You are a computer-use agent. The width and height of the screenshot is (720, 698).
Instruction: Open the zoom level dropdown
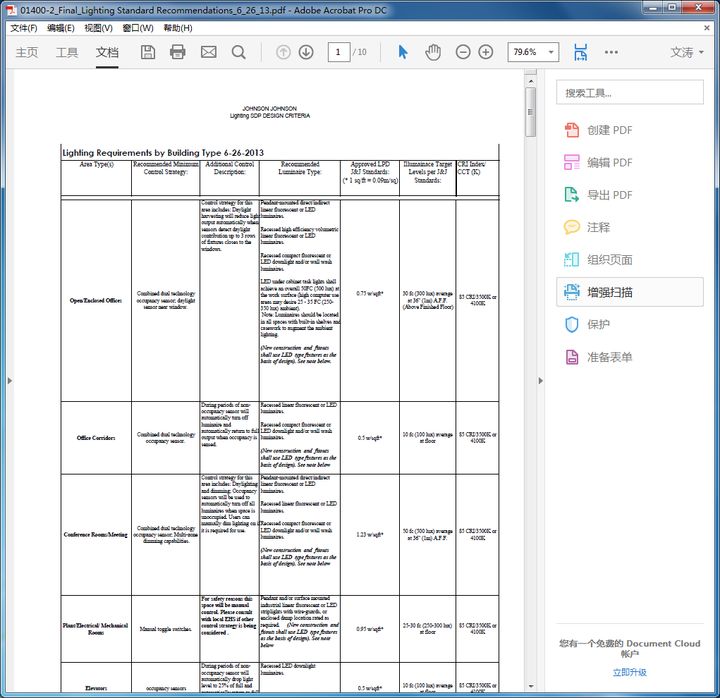[x=551, y=52]
